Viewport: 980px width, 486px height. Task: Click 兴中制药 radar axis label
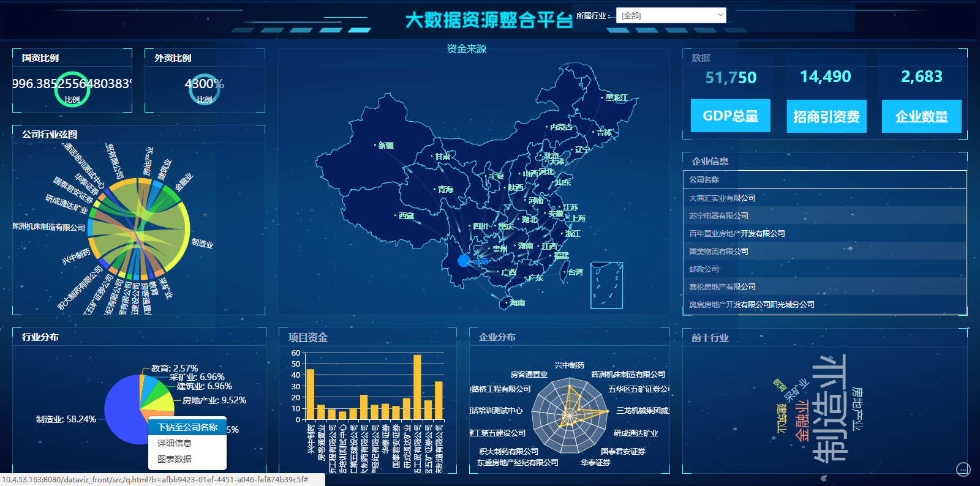click(570, 365)
